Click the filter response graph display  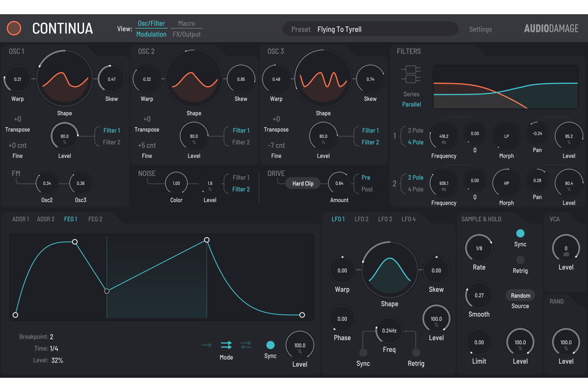tap(506, 87)
